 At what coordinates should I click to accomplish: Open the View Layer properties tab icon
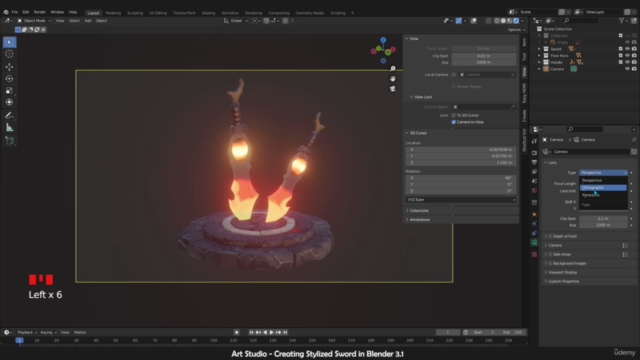[x=534, y=172]
